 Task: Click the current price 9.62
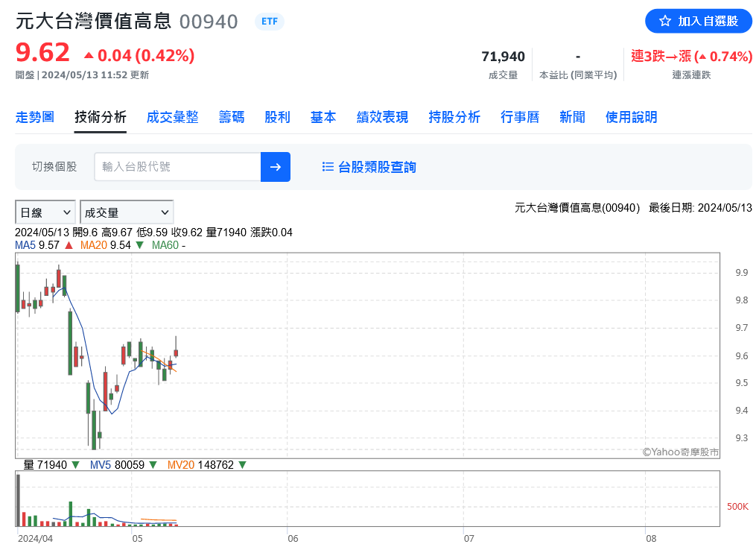(x=42, y=52)
